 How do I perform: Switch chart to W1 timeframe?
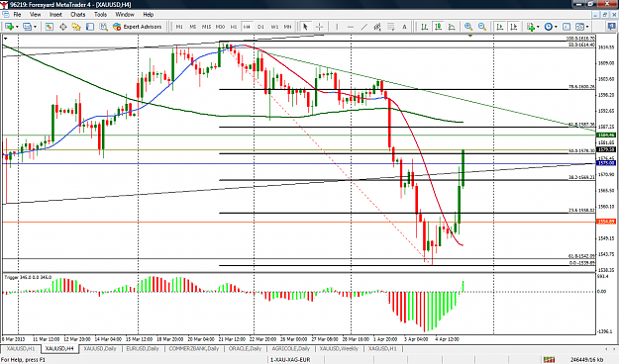pos(274,27)
